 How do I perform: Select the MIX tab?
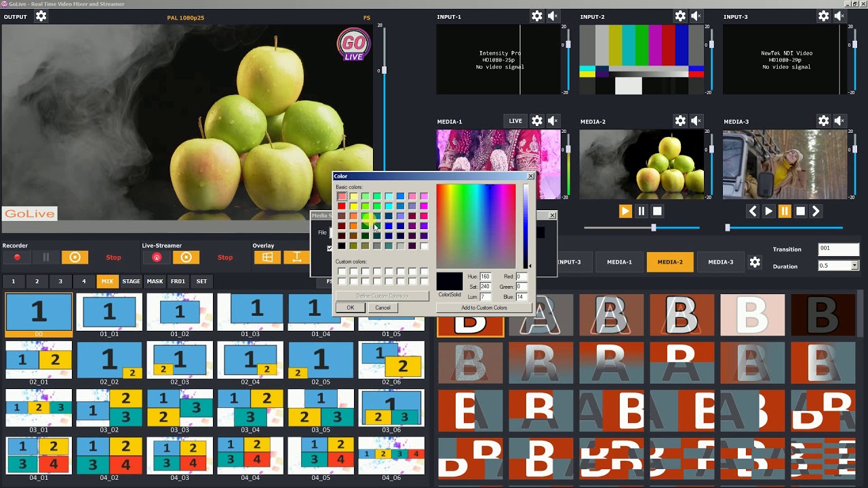[x=107, y=281]
